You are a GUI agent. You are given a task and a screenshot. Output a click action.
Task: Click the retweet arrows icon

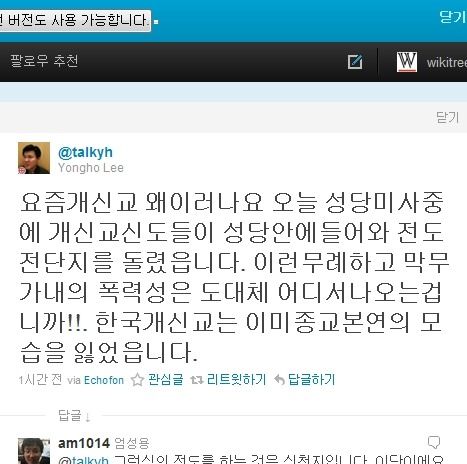197,380
